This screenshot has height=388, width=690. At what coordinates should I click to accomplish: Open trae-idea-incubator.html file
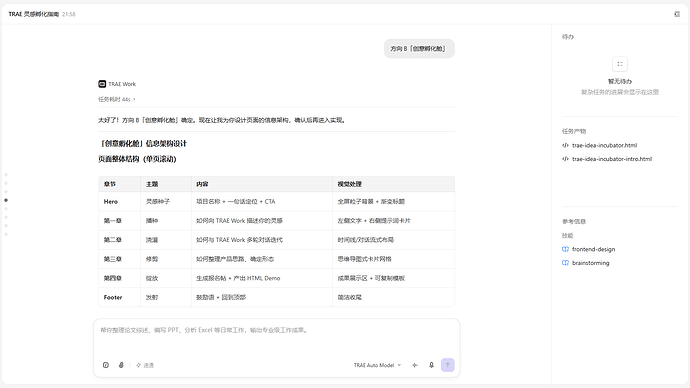[x=604, y=145]
